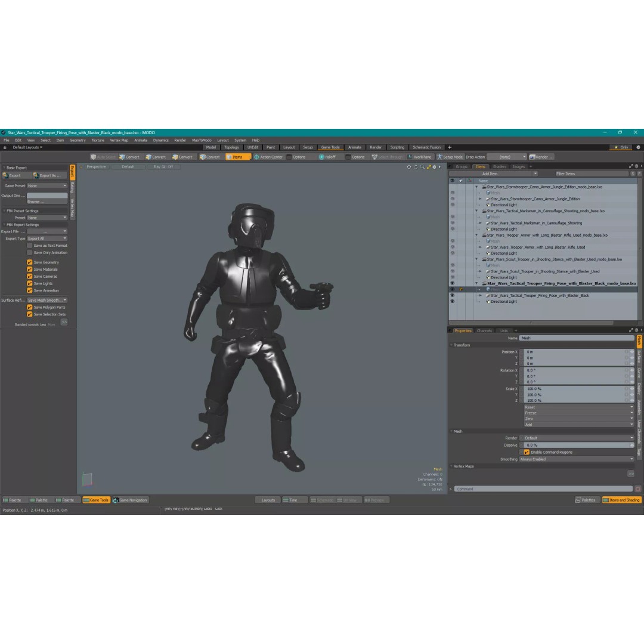Open the Items panel gear settings icon
644x644 pixels.
(x=637, y=166)
